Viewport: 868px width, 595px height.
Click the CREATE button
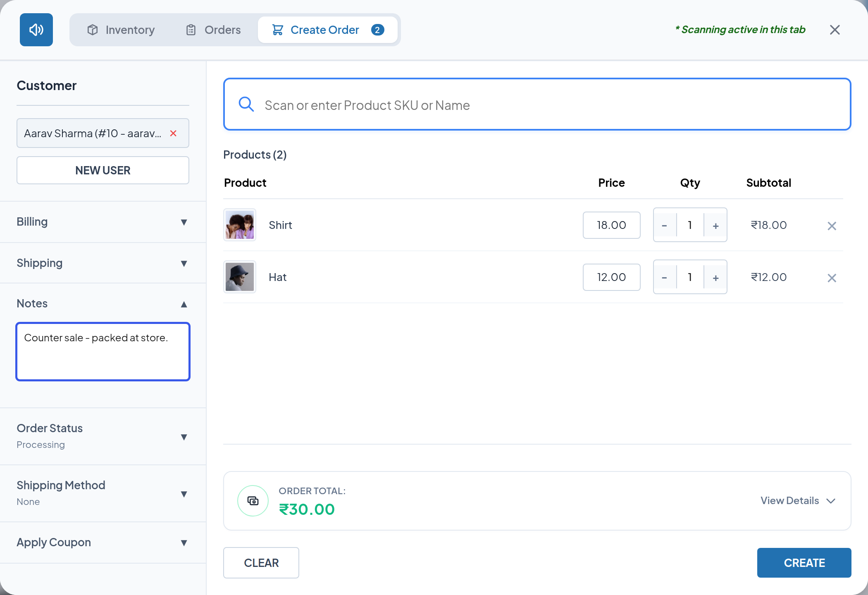pos(804,563)
